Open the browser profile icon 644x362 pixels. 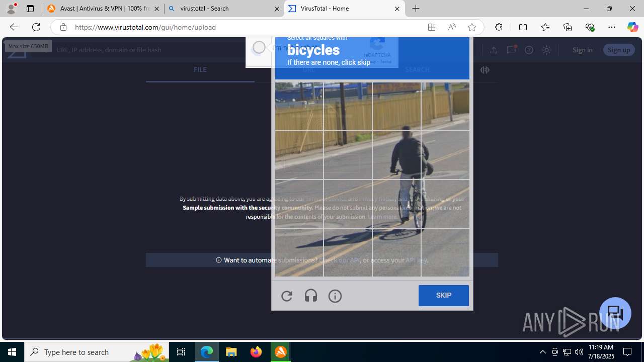(11, 9)
